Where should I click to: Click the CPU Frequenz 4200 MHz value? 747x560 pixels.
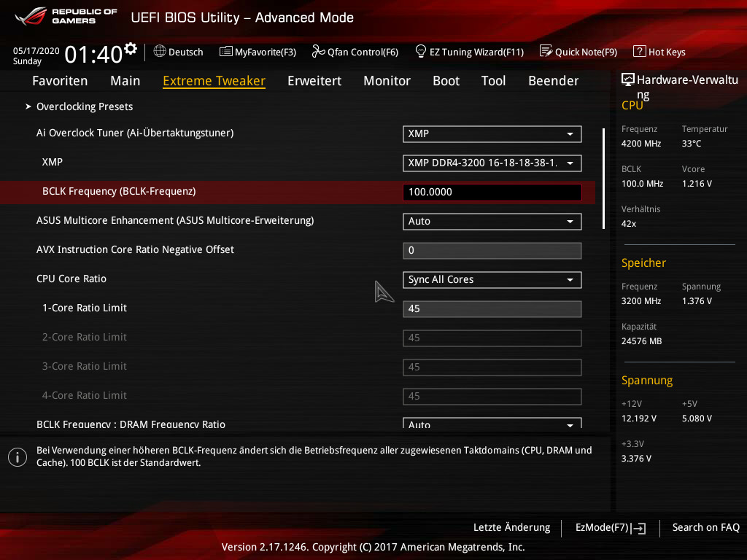click(x=640, y=144)
